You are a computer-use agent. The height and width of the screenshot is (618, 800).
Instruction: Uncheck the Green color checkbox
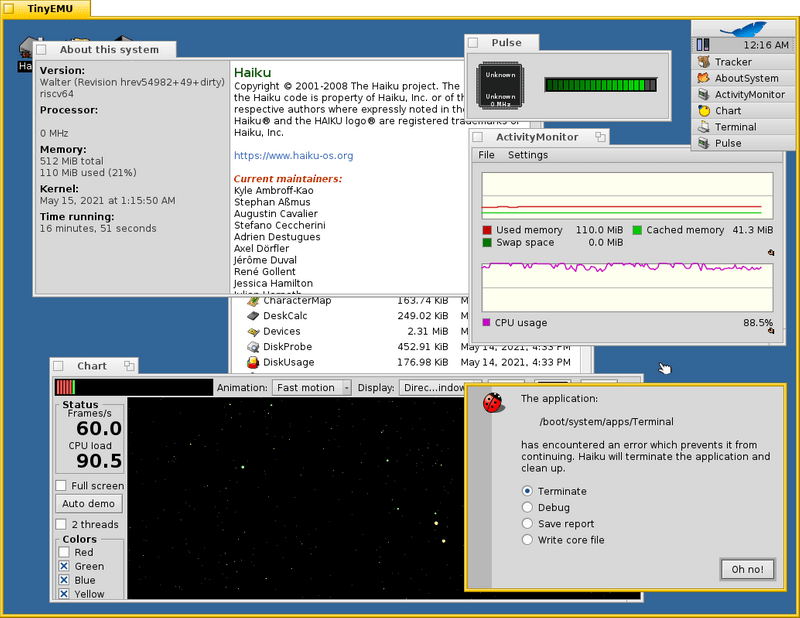64,566
